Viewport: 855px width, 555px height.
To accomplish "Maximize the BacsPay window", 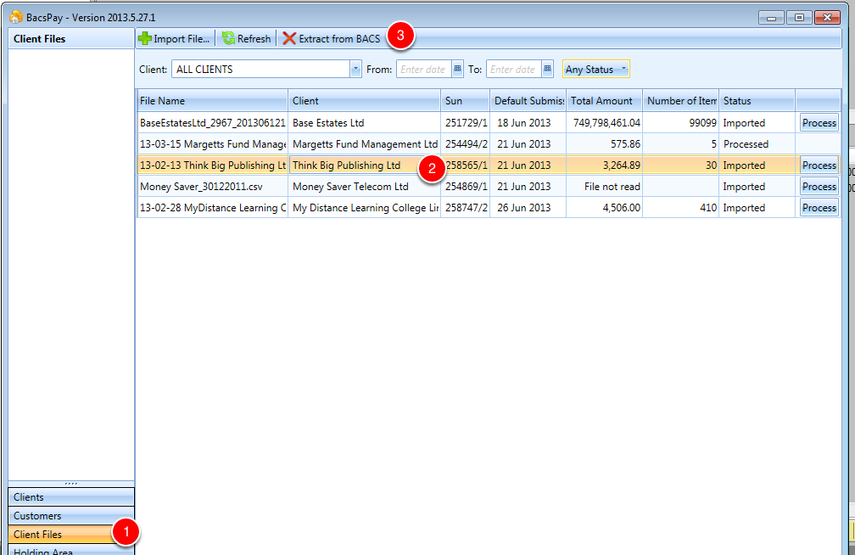I will (x=799, y=17).
